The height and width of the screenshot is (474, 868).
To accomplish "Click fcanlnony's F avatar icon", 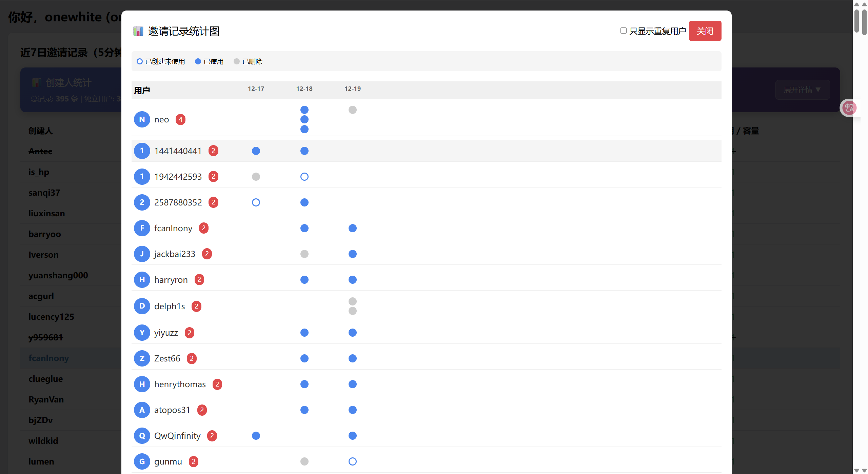I will [142, 228].
